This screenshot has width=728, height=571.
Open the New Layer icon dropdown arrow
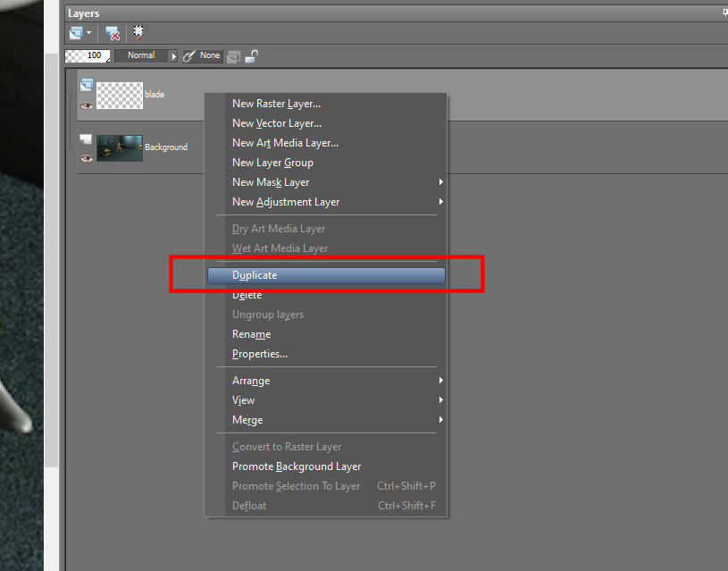click(x=88, y=33)
